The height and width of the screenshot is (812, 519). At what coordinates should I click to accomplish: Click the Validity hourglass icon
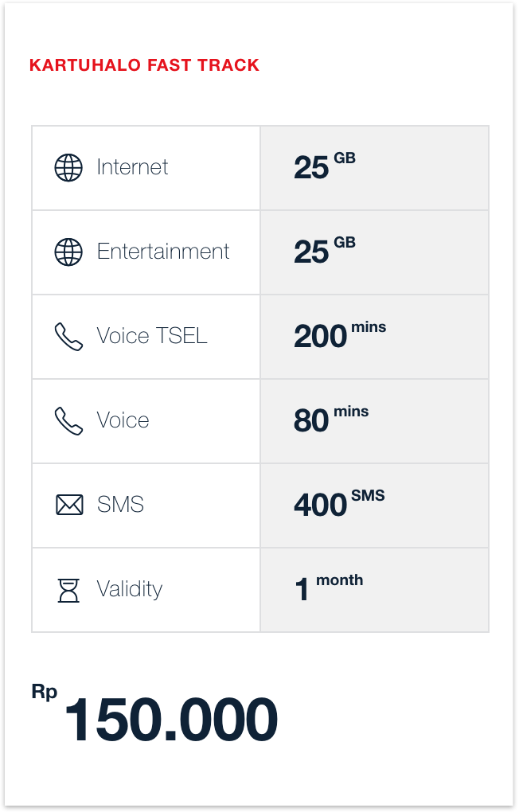click(x=69, y=590)
